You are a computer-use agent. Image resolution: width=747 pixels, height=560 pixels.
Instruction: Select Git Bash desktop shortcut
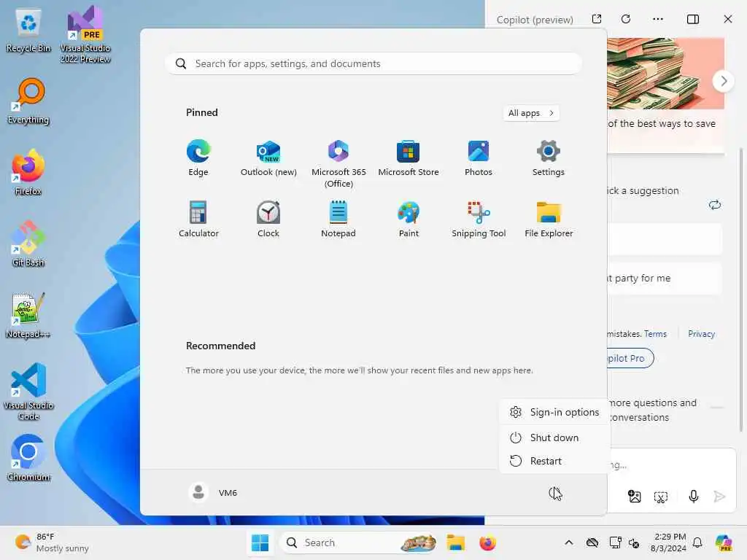tap(28, 244)
